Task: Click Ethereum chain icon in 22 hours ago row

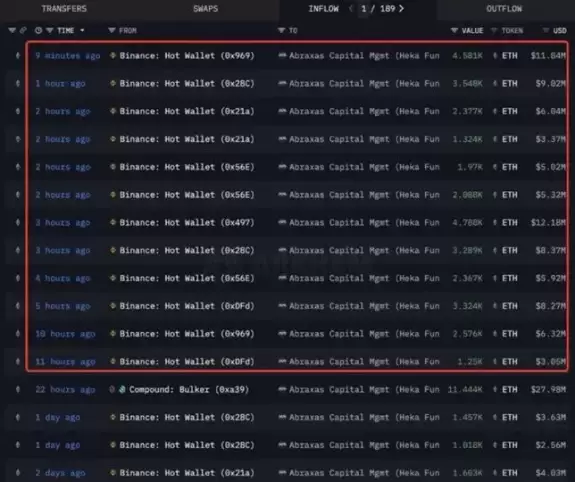Action: click(18, 389)
